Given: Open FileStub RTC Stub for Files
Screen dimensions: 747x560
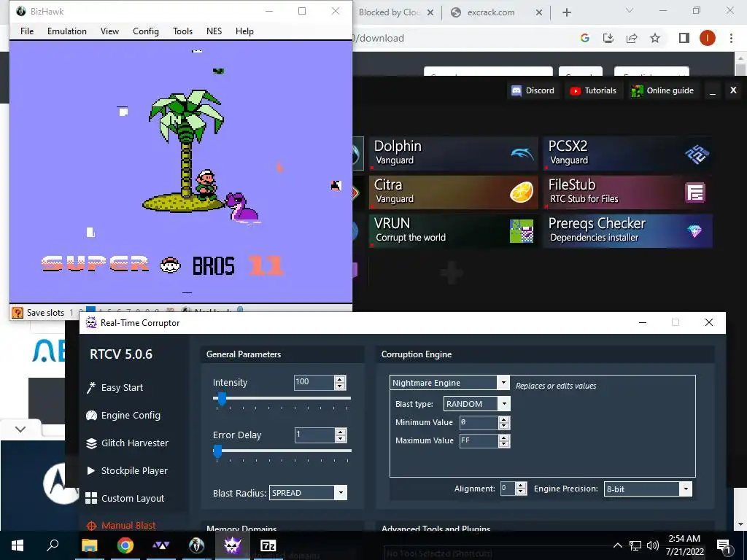Looking at the screenshot, I should click(x=628, y=192).
